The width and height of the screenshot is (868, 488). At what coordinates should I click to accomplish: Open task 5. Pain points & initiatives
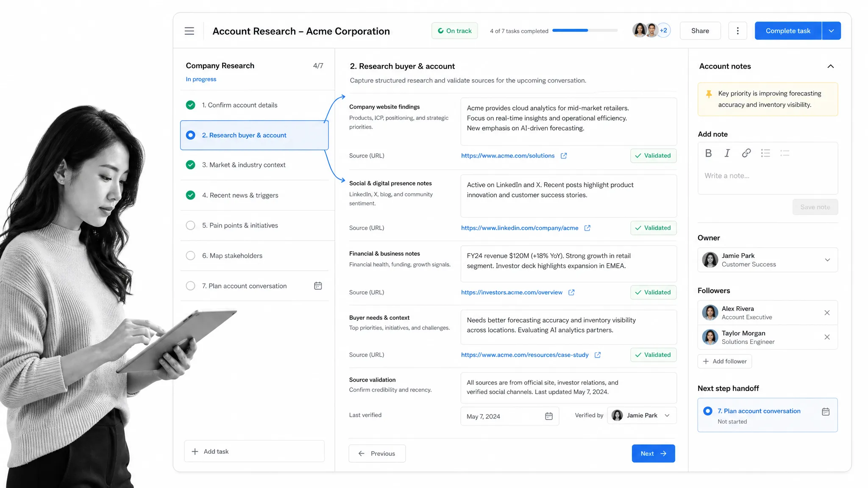tap(254, 225)
